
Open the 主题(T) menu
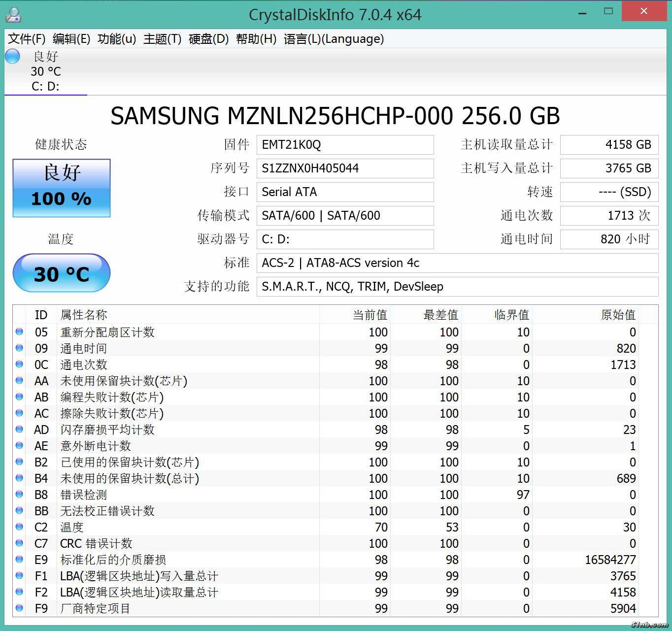[x=162, y=39]
